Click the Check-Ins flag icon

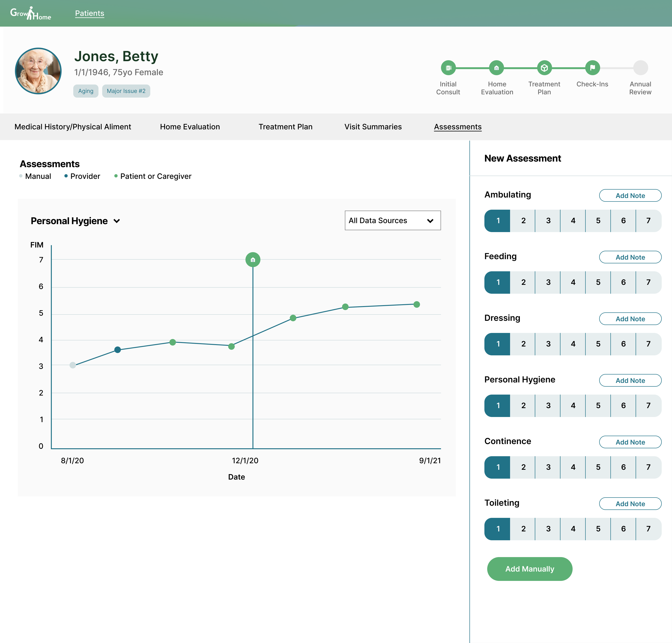[592, 68]
